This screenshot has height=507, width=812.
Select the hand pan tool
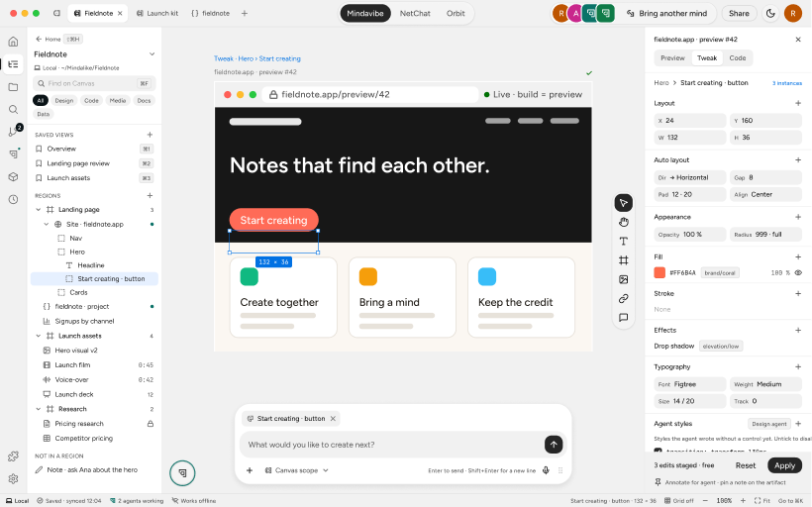(x=624, y=222)
